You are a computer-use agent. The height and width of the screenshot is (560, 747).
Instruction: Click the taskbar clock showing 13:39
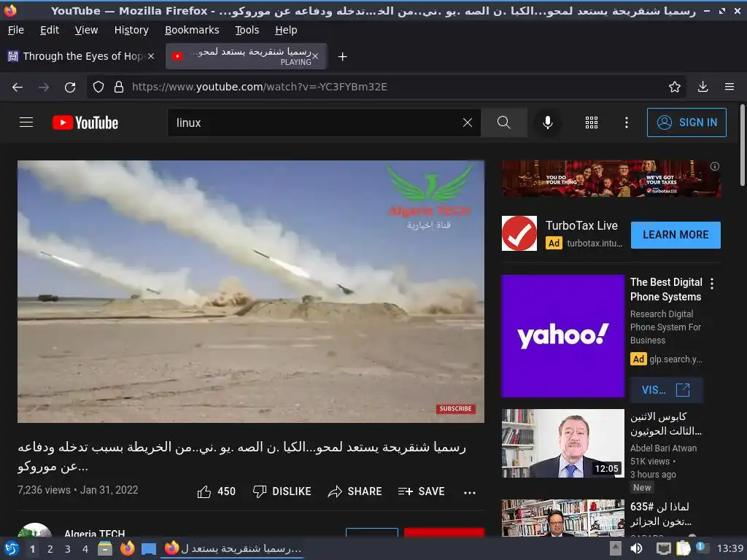click(x=730, y=548)
